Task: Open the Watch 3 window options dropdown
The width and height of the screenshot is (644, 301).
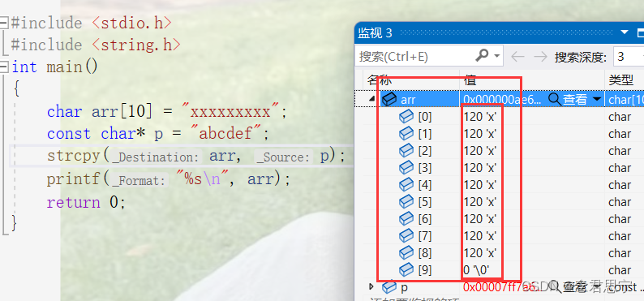Action: click(625, 32)
